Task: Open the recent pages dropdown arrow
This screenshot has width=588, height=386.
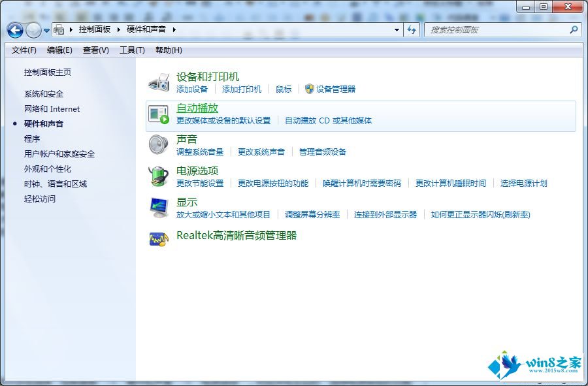Action: pyautogui.click(x=46, y=30)
